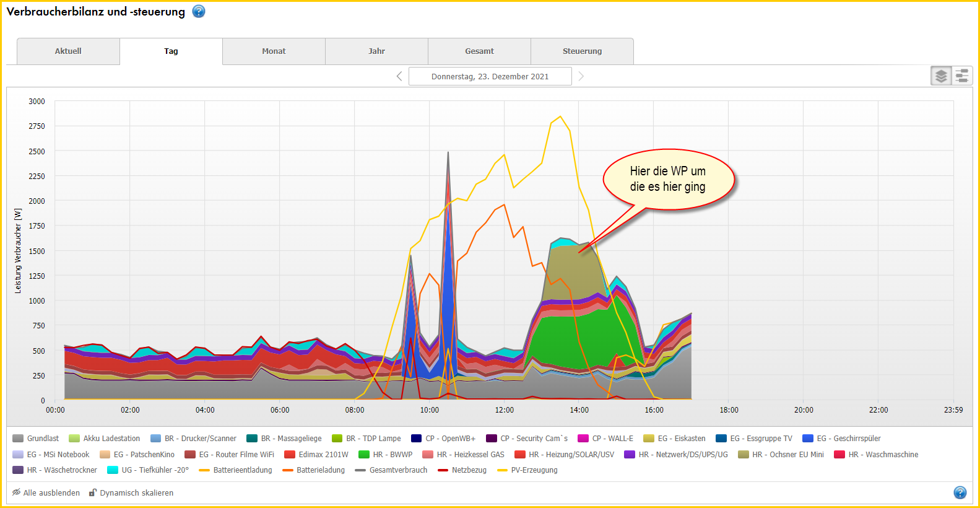Open help icon beside Verbraucherbilanz title
This screenshot has width=980, height=508.
point(199,11)
